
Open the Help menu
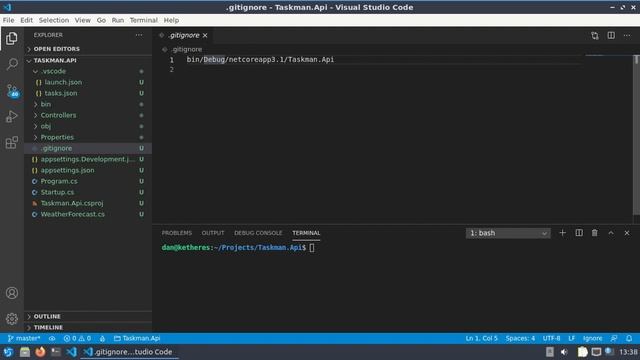click(171, 20)
